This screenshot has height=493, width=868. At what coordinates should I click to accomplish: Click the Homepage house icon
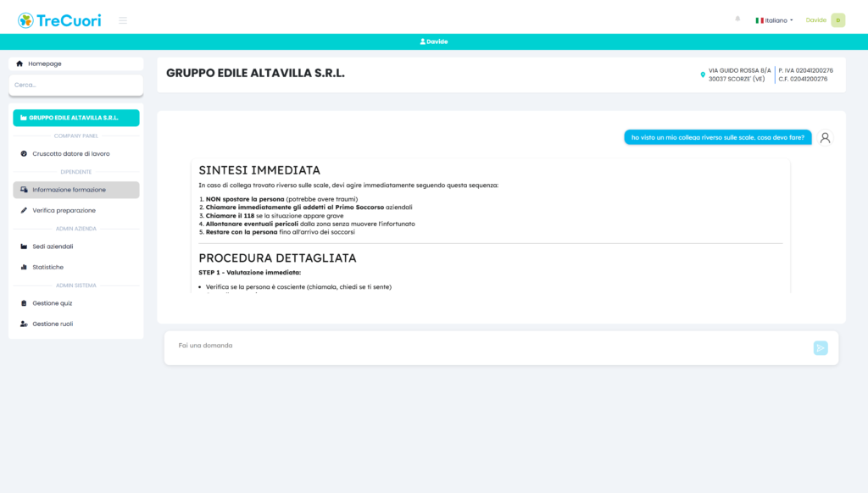pos(19,64)
